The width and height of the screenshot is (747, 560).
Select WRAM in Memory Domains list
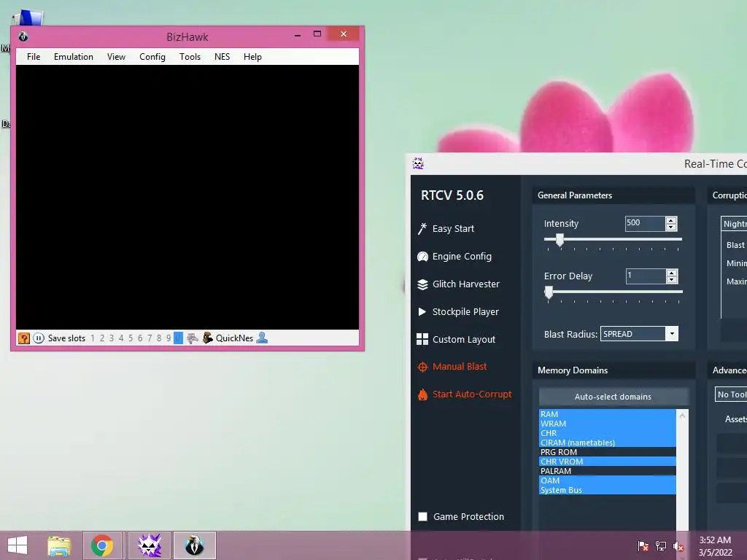pos(608,424)
